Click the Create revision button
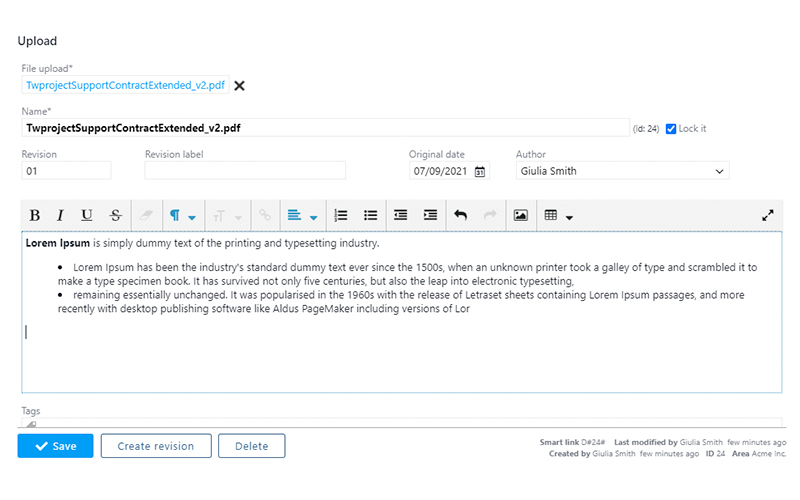The height and width of the screenshot is (500, 800). [155, 446]
